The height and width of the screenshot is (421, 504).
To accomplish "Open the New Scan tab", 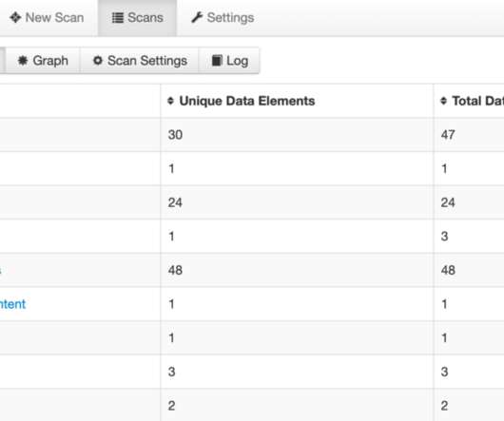I will click(48, 18).
